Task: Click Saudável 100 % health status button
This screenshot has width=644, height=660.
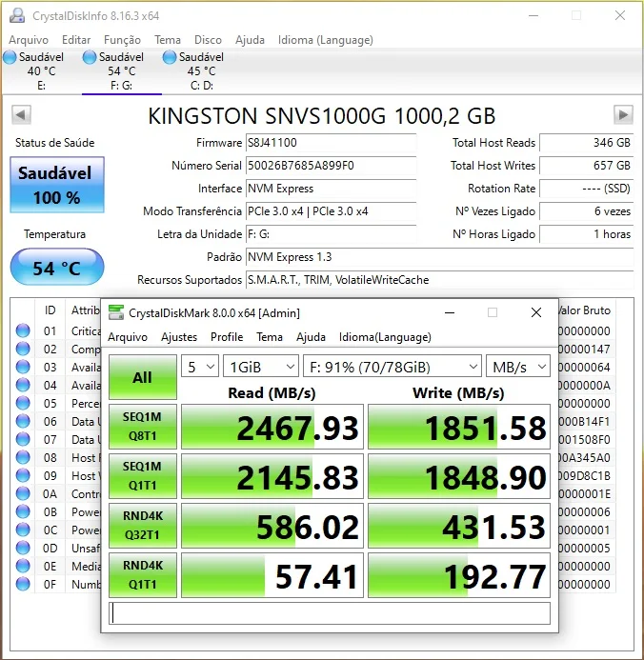Action: (57, 185)
